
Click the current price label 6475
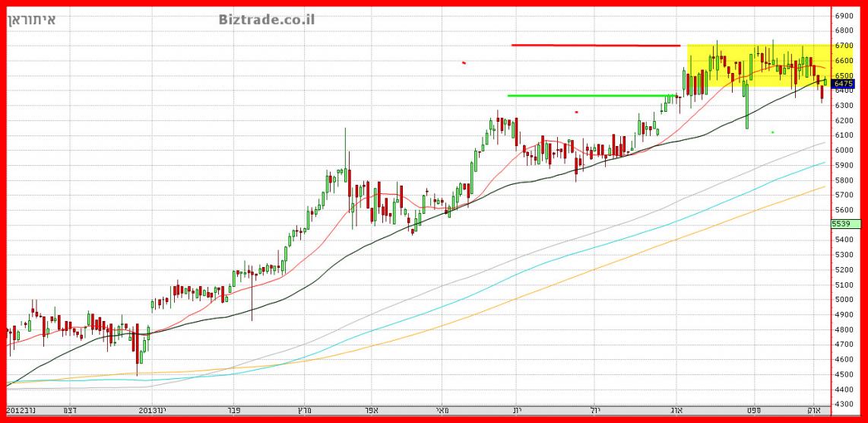point(844,83)
